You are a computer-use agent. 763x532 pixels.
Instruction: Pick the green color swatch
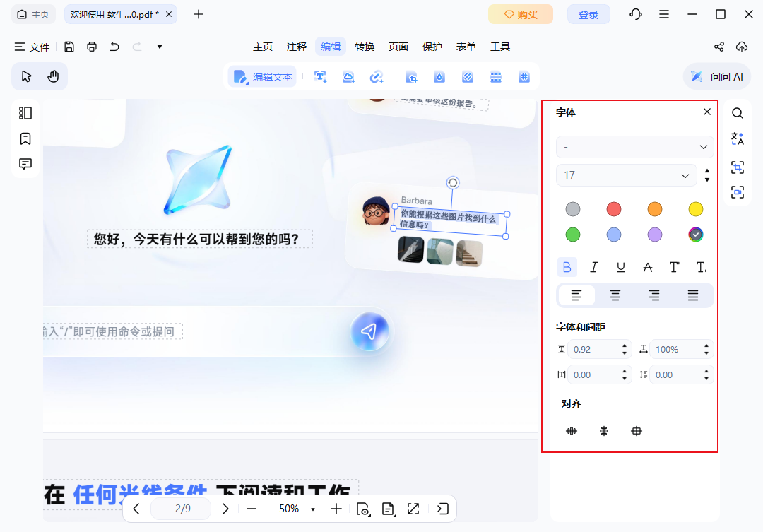573,235
